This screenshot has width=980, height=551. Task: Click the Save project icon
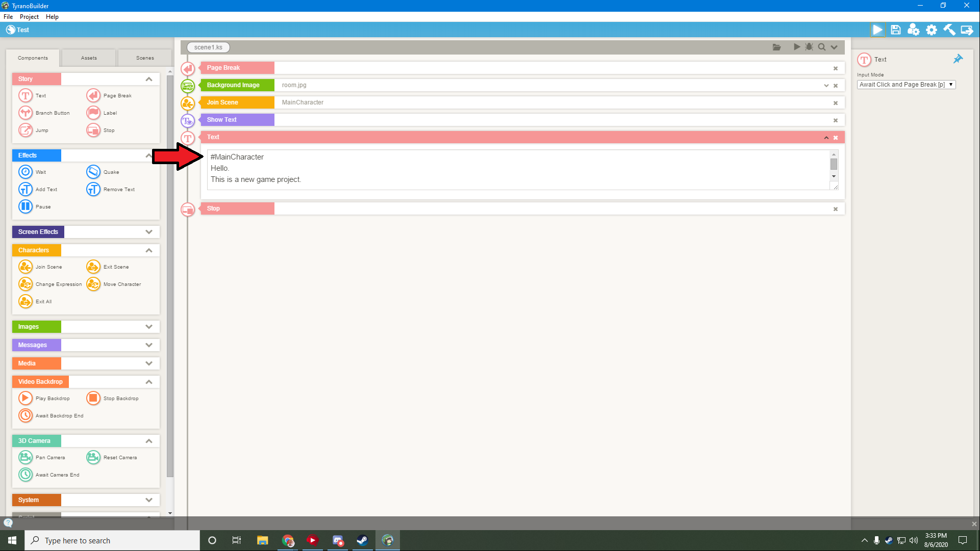coord(895,30)
